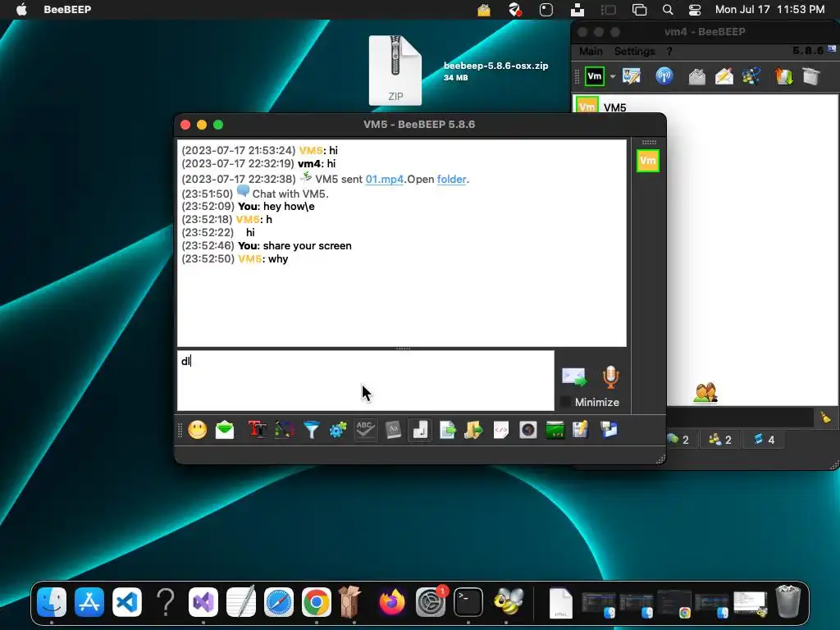Open the 01.mp4 file link
The image size is (840, 630).
coord(384,180)
